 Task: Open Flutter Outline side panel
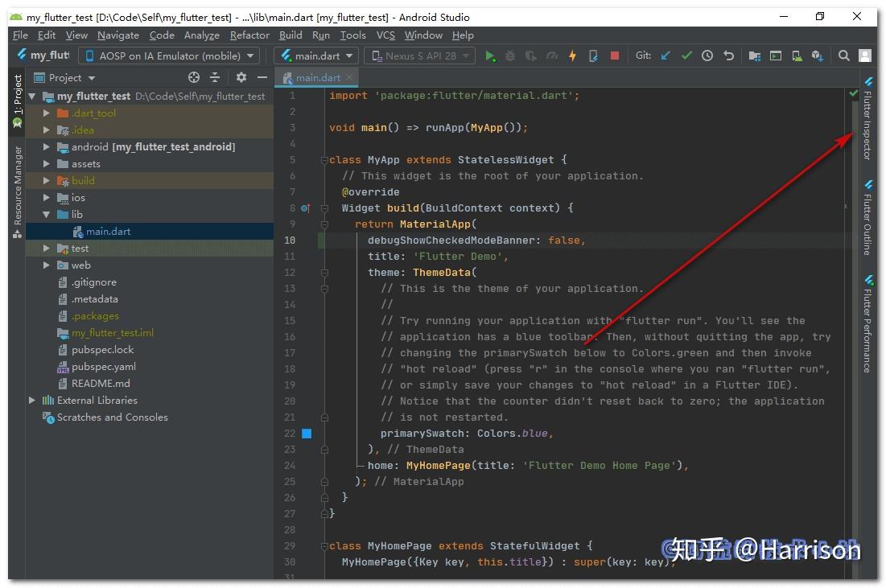867,218
